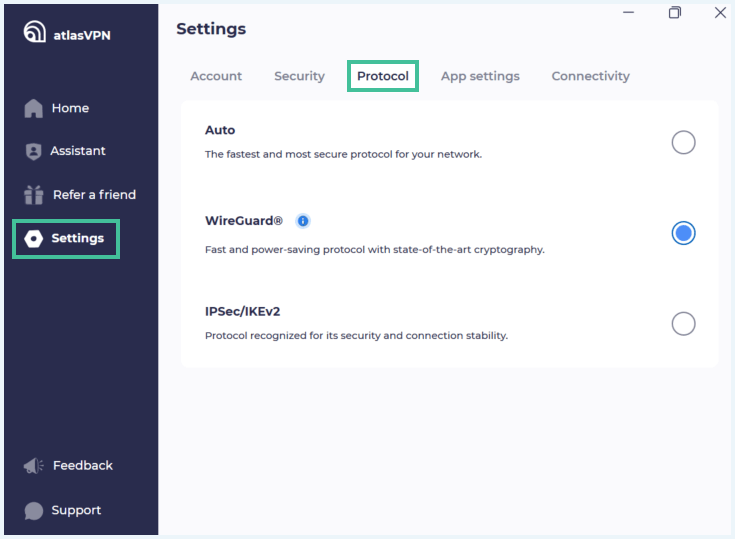Image resolution: width=735 pixels, height=539 pixels.
Task: Open the Connectivity tab
Action: pos(591,76)
